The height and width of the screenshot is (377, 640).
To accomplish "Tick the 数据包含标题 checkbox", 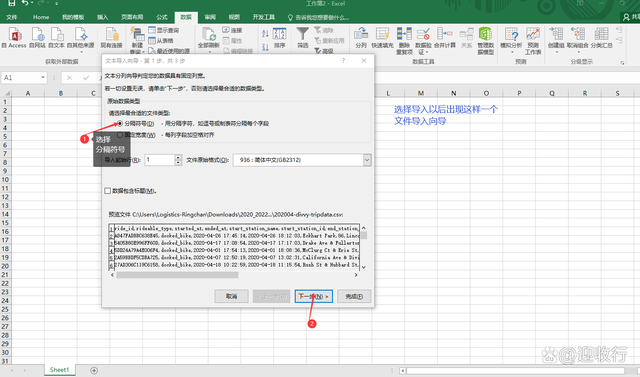I will click(107, 191).
